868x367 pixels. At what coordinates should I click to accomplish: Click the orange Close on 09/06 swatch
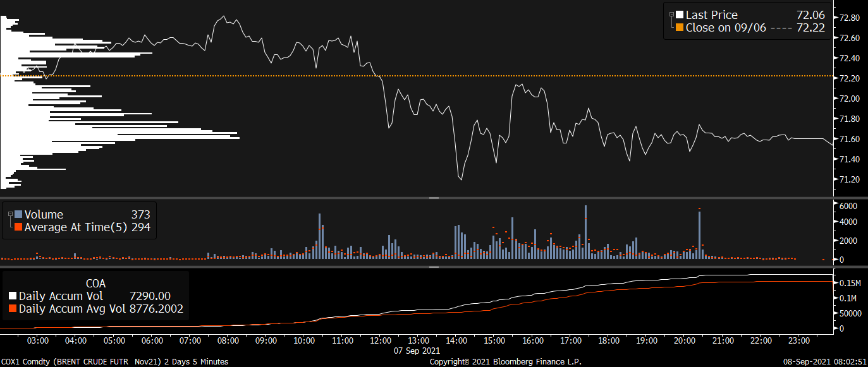click(x=680, y=28)
